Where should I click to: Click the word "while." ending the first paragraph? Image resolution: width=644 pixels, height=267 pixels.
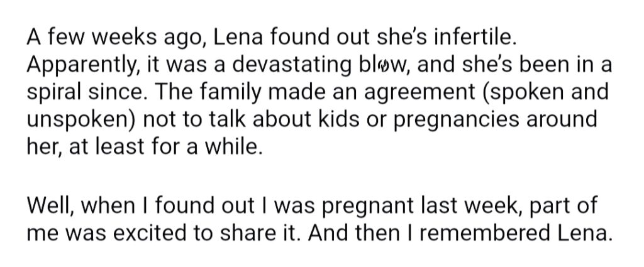[x=233, y=147]
